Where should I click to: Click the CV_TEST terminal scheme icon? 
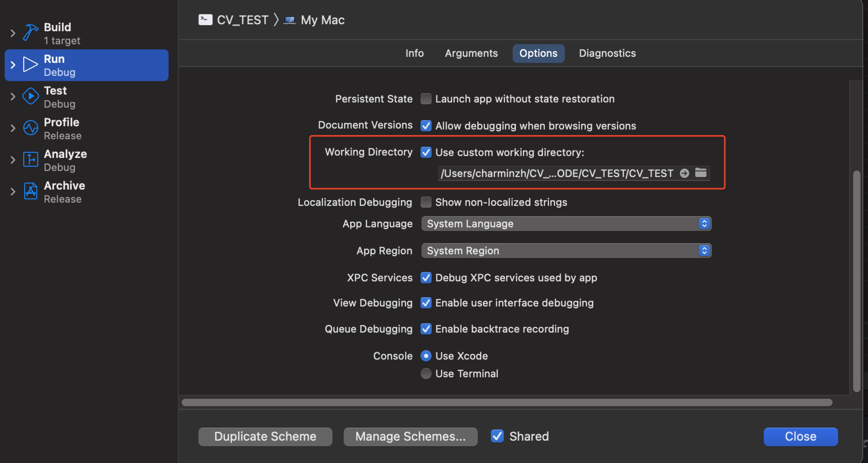[205, 20]
